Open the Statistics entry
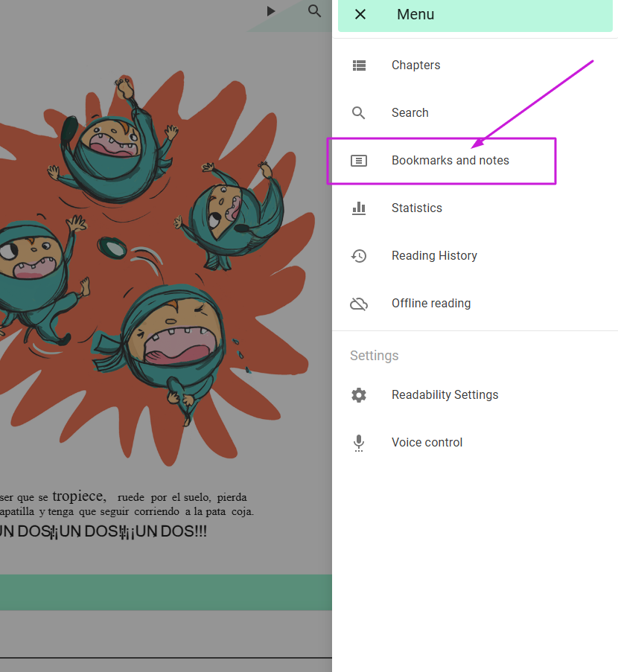Image resolution: width=618 pixels, height=672 pixels. 416,208
